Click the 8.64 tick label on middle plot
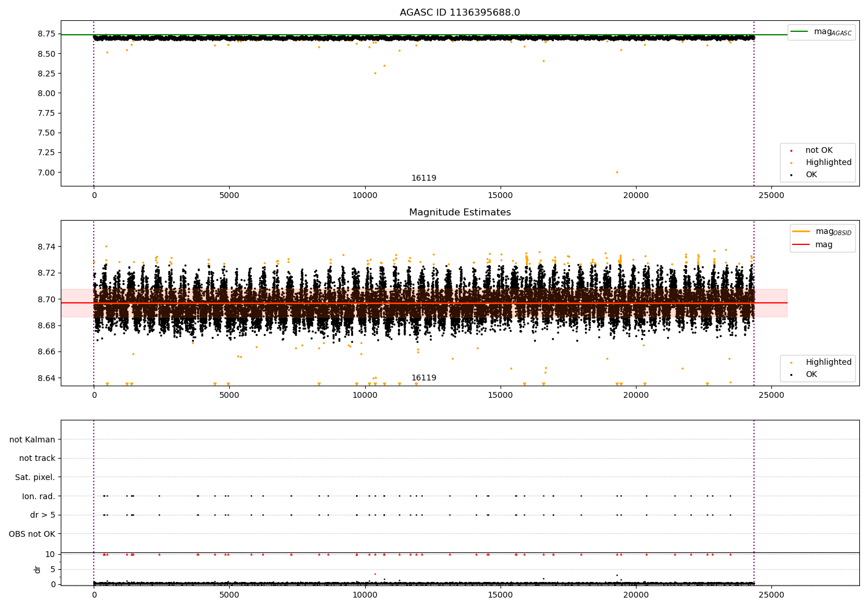The width and height of the screenshot is (868, 608). 45,378
